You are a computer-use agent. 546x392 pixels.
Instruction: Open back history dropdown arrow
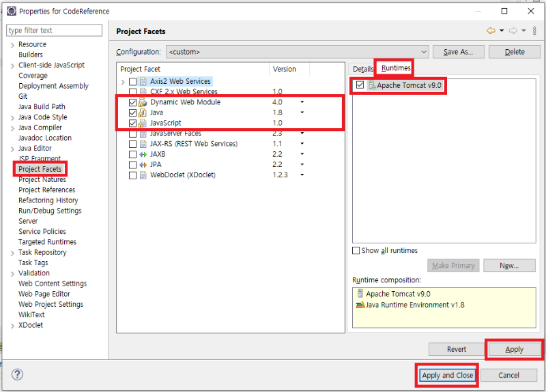502,31
